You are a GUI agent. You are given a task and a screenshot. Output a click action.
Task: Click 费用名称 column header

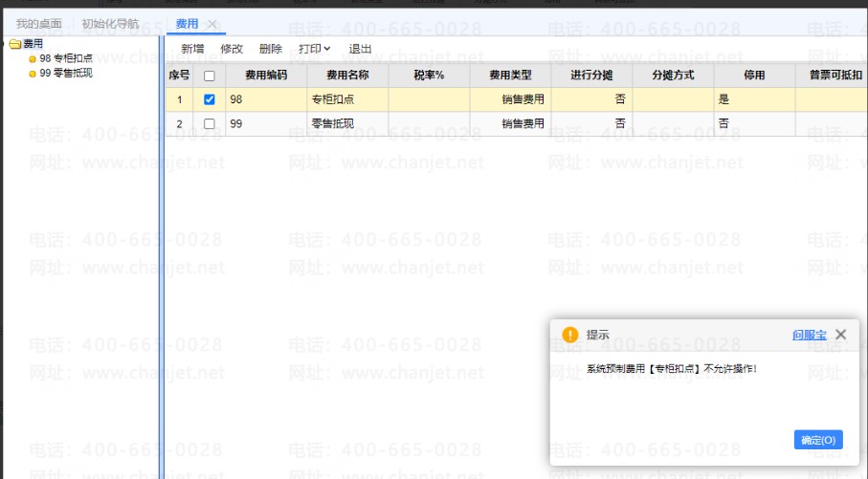tap(347, 76)
